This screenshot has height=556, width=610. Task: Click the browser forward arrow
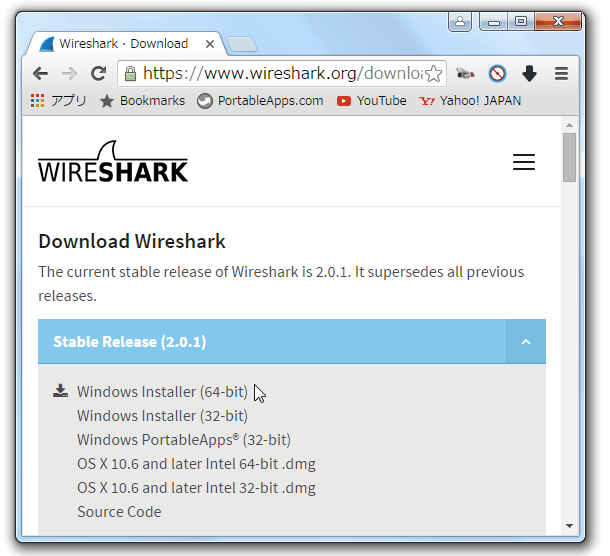[x=69, y=73]
